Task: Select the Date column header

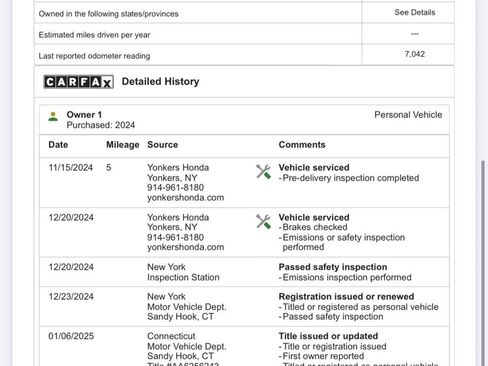Action: [58, 145]
